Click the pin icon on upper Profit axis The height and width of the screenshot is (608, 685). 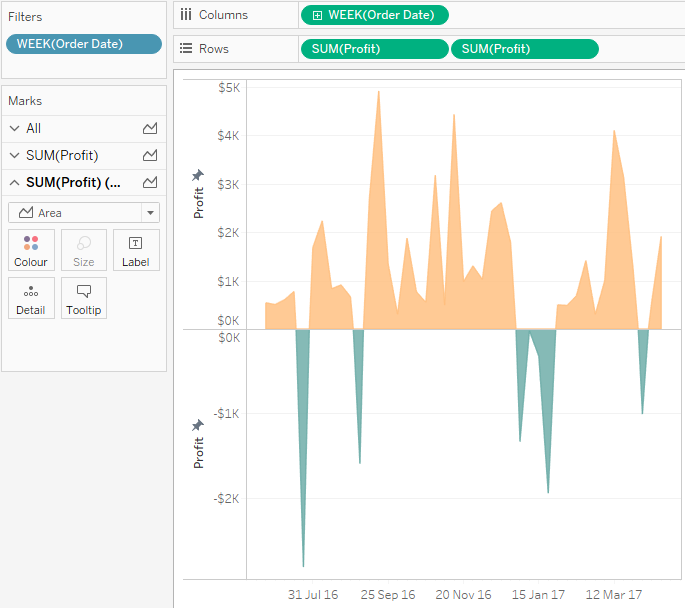[x=198, y=176]
